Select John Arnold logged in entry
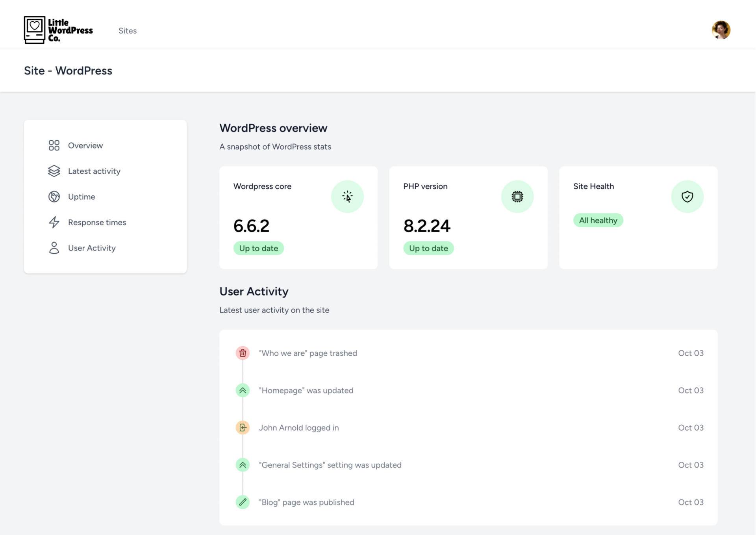This screenshot has width=756, height=535. click(x=299, y=427)
